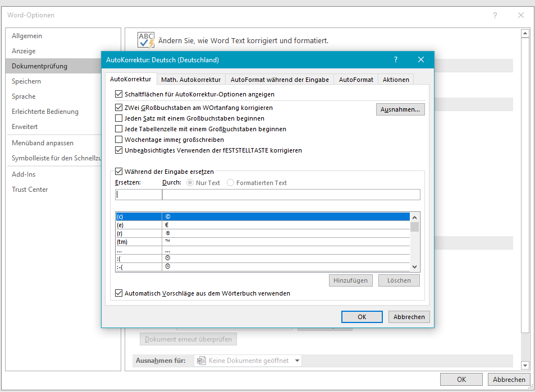The height and width of the screenshot is (392, 535).
Task: Check 'Wochentage immer großschreiben'
Action: [119, 140]
